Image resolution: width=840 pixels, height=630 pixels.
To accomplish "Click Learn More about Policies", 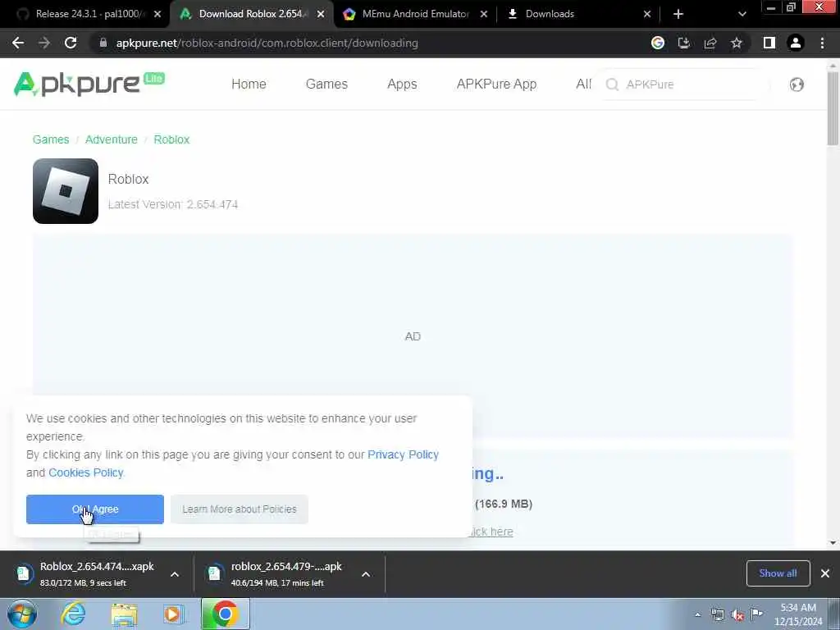I will point(240,509).
